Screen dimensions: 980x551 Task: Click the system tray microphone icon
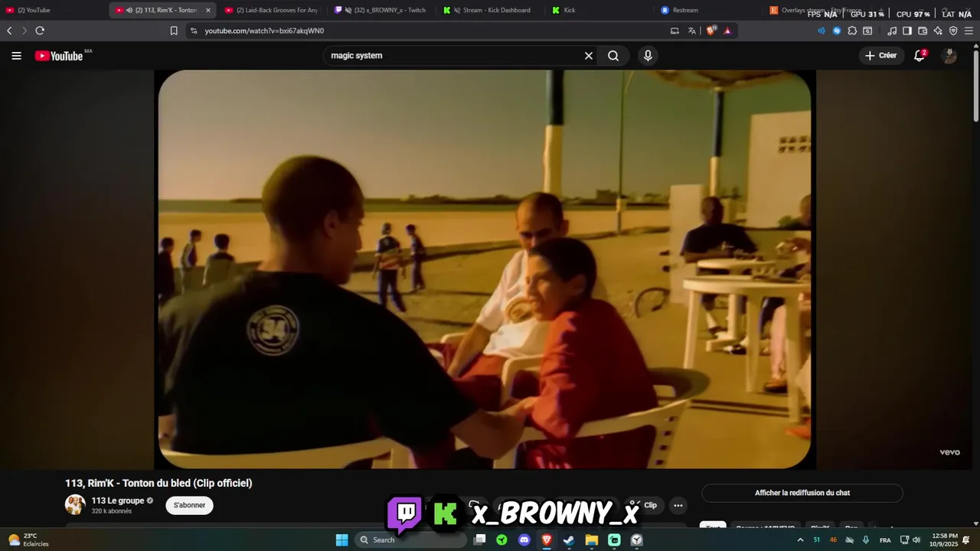click(x=866, y=540)
